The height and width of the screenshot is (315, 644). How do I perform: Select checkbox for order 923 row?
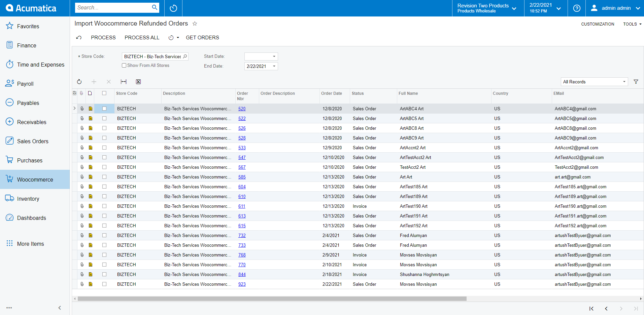click(x=104, y=284)
